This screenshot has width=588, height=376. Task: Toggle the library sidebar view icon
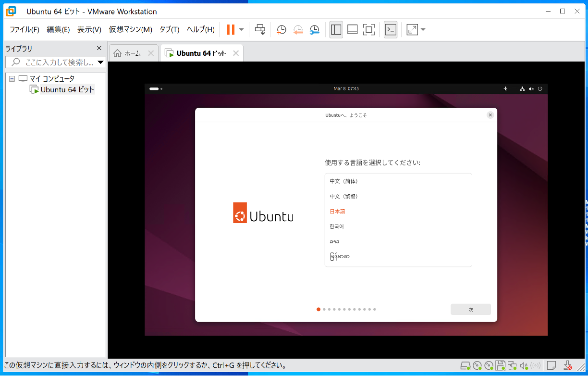pyautogui.click(x=336, y=29)
